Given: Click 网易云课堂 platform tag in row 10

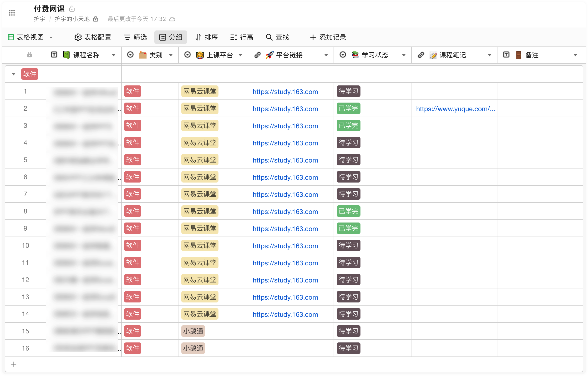Looking at the screenshot, I should tap(200, 245).
